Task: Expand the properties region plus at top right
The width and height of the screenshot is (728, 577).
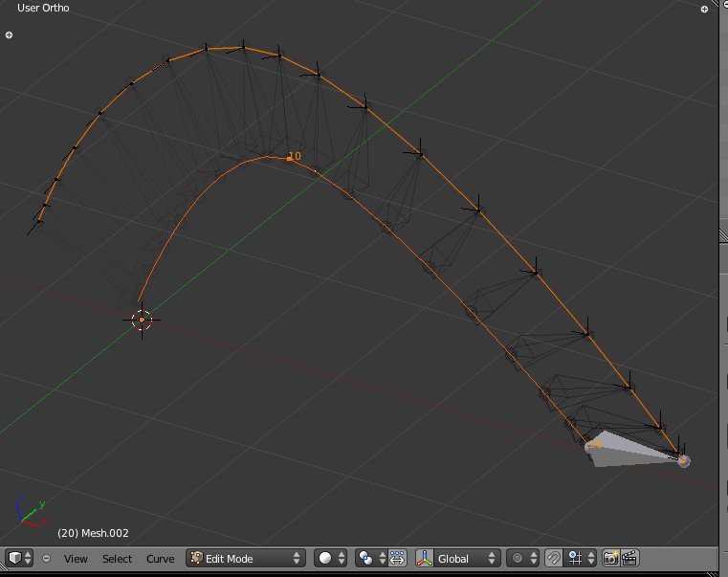Action: pyautogui.click(x=704, y=10)
